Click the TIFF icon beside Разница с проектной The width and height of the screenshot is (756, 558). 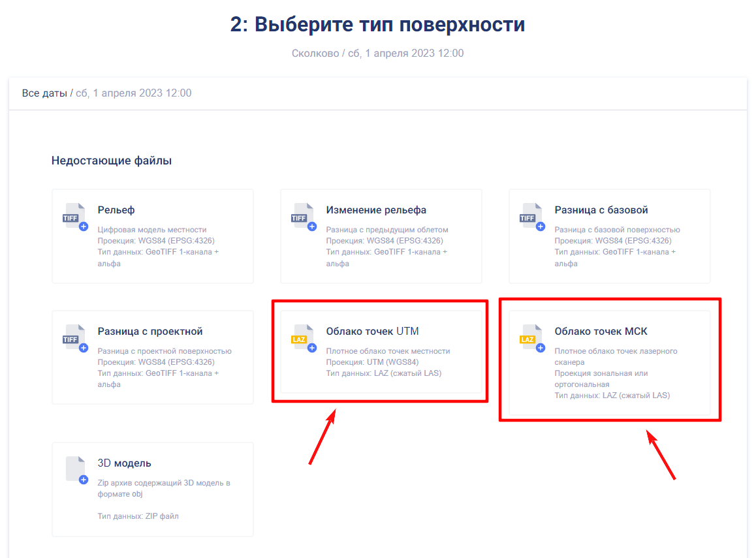[x=74, y=338]
